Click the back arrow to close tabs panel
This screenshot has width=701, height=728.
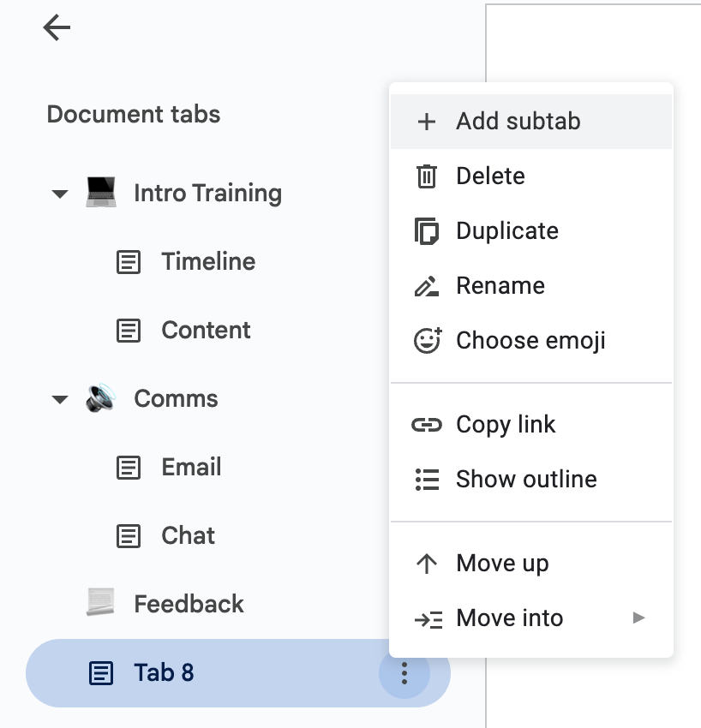coord(56,27)
